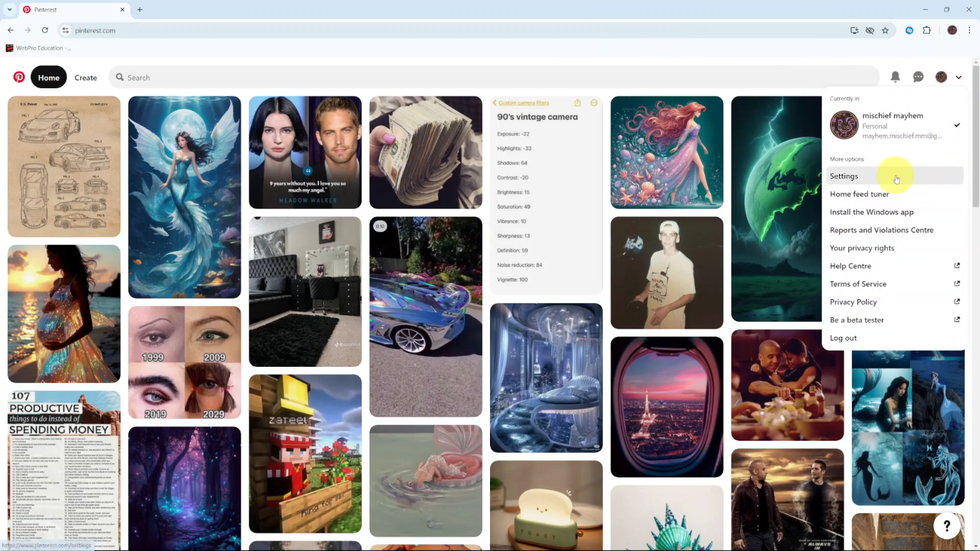This screenshot has height=551, width=980.
Task: Close the Pinterest tab
Action: (x=122, y=10)
